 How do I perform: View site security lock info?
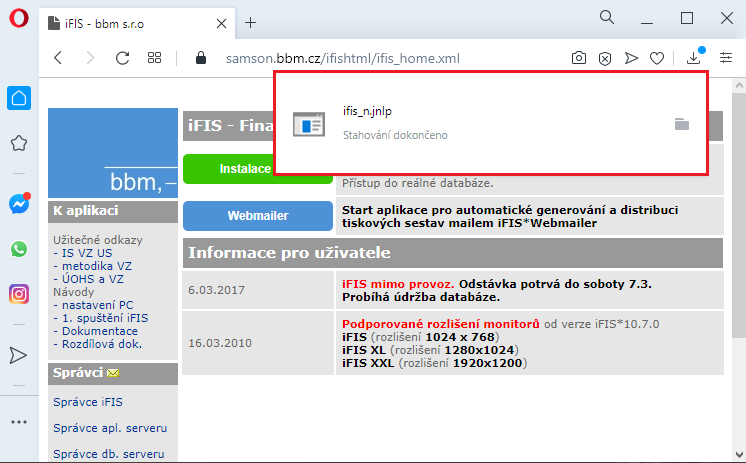click(x=201, y=58)
